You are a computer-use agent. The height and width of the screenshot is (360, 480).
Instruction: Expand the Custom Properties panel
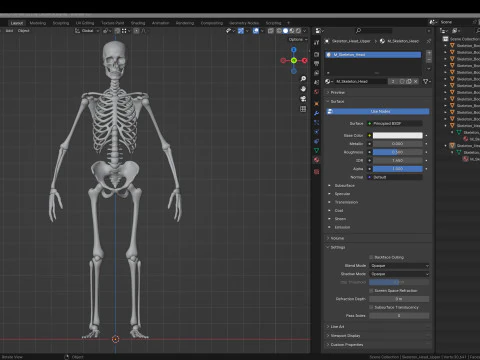pos(378,344)
